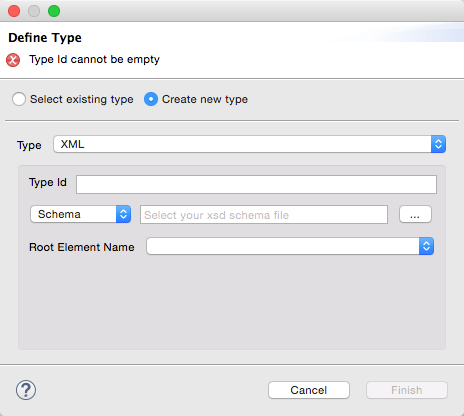Click the 'Type Id' label

coord(48,183)
